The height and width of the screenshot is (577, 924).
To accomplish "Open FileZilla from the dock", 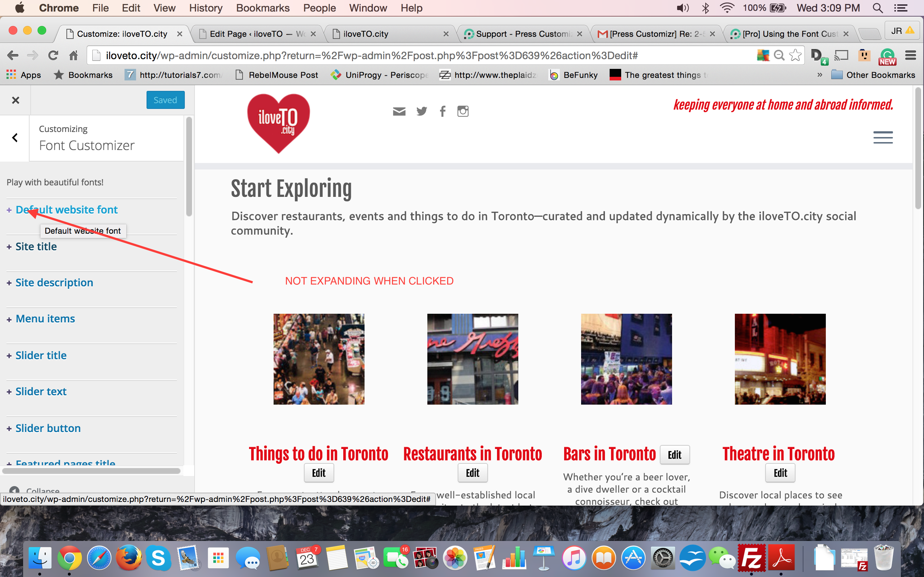I will 751,558.
